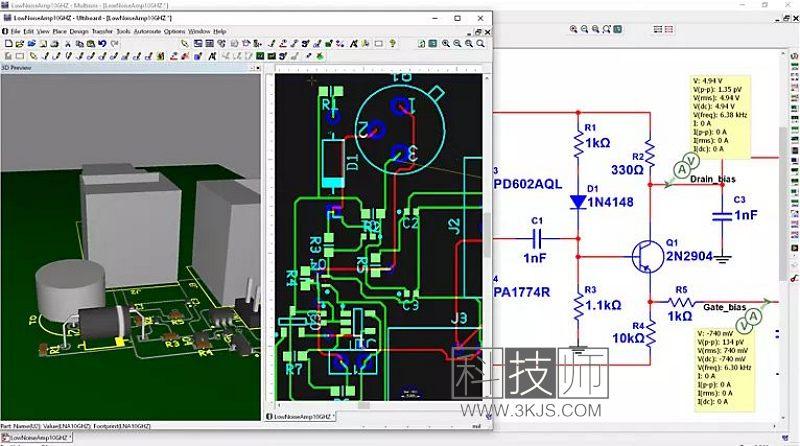Open the View menu

pyautogui.click(x=43, y=32)
